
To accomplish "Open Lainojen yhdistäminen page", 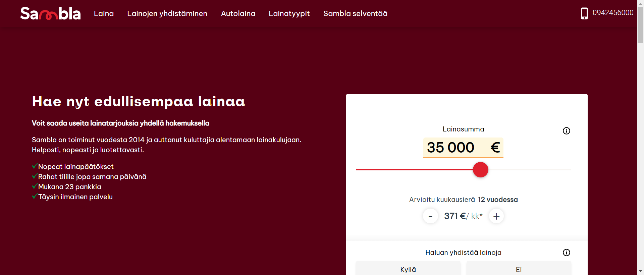I will point(167,13).
